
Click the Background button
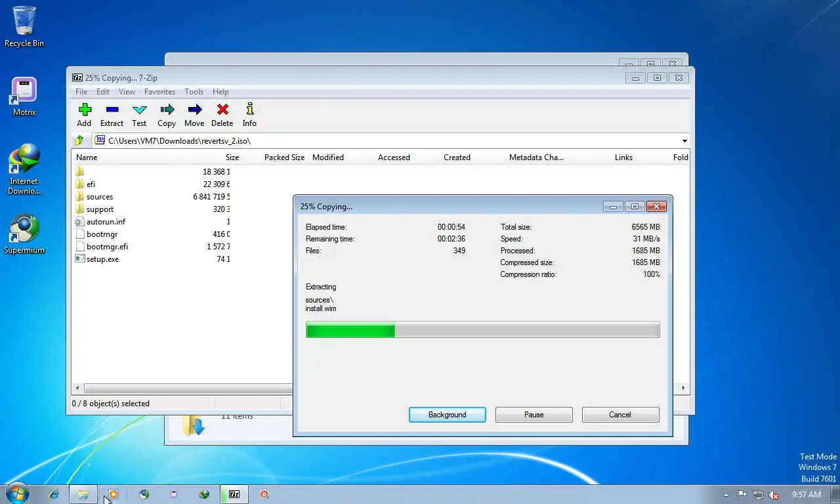448,415
